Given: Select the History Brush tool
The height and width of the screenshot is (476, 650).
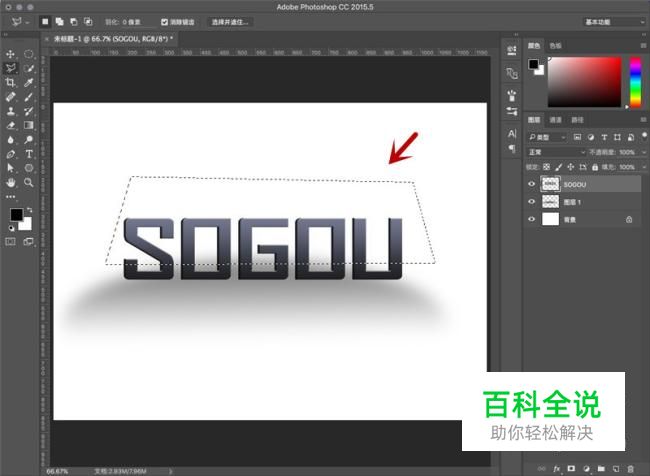Looking at the screenshot, I should (29, 111).
